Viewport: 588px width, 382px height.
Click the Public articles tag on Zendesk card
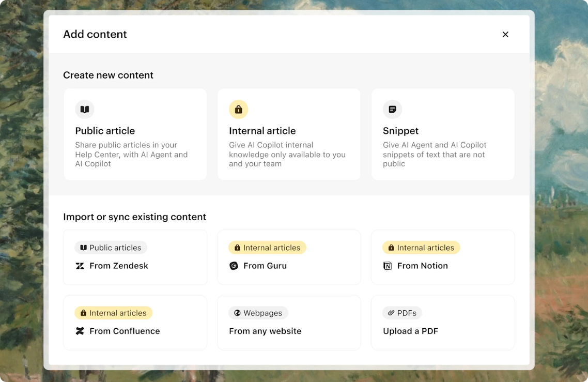[111, 248]
